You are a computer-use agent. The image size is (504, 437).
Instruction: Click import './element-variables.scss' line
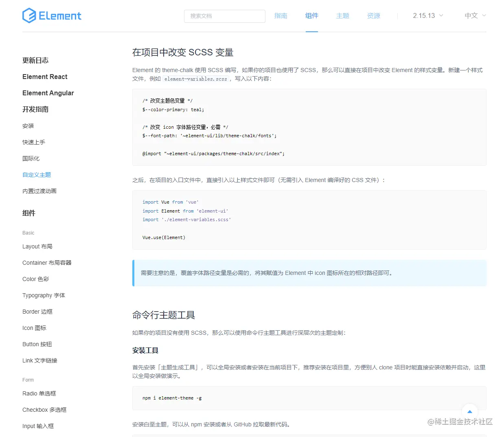[x=186, y=220]
